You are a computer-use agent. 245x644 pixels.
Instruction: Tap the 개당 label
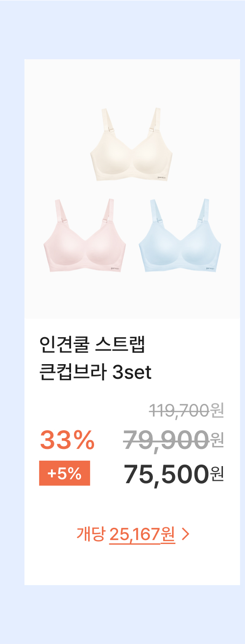click(x=91, y=534)
